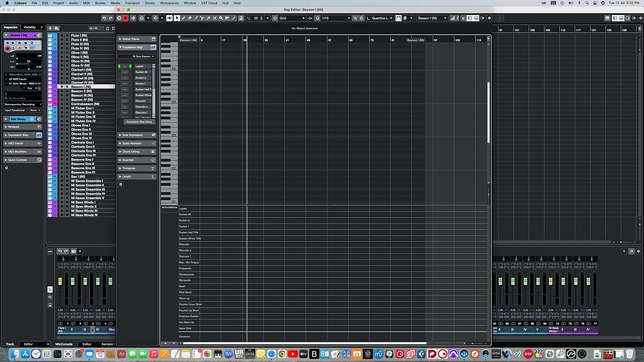Select the Split scissors tool
The width and height of the screenshot is (644, 362).
point(202,18)
